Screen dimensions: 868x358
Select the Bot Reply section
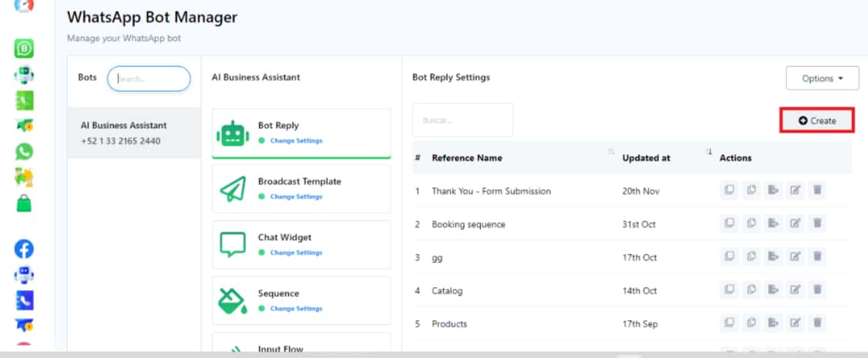pos(301,133)
